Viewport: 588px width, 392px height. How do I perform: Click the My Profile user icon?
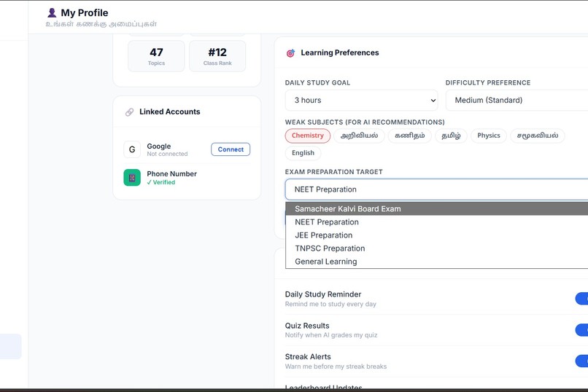[52, 12]
